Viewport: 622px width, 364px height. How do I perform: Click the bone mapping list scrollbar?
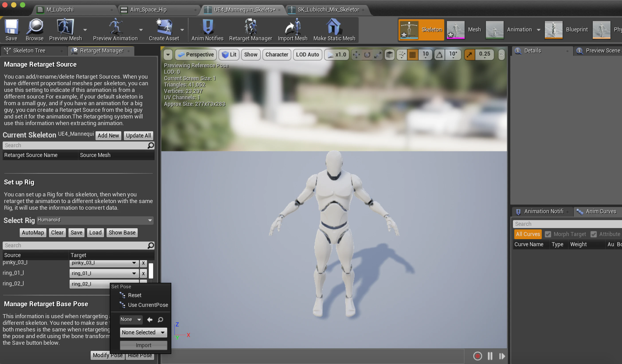pyautogui.click(x=151, y=271)
